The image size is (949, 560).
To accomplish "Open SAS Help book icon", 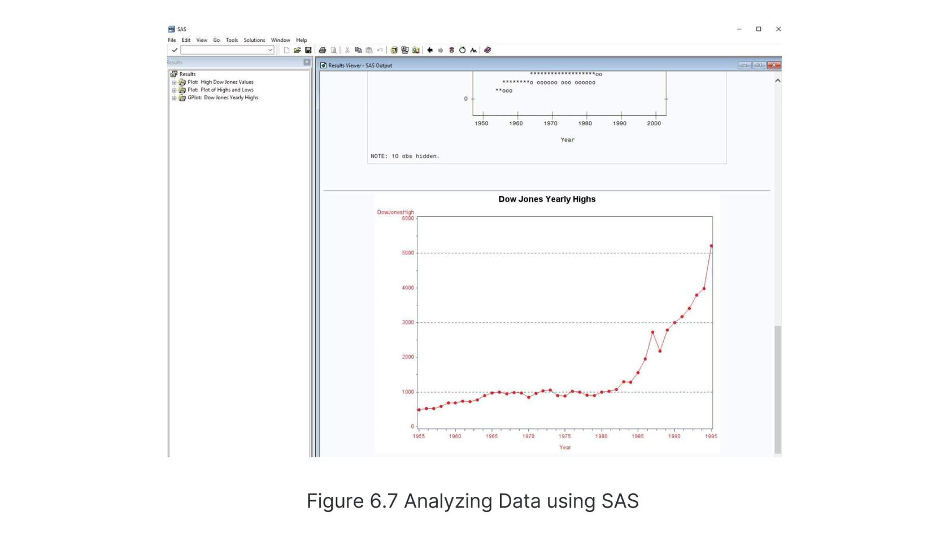I will (487, 50).
